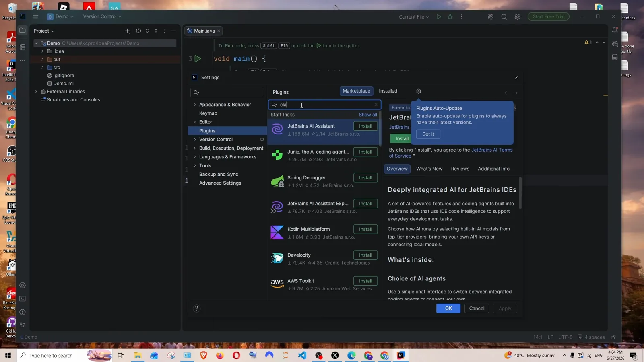Click Show all for Staff Picks
The width and height of the screenshot is (644, 362).
coord(368,115)
